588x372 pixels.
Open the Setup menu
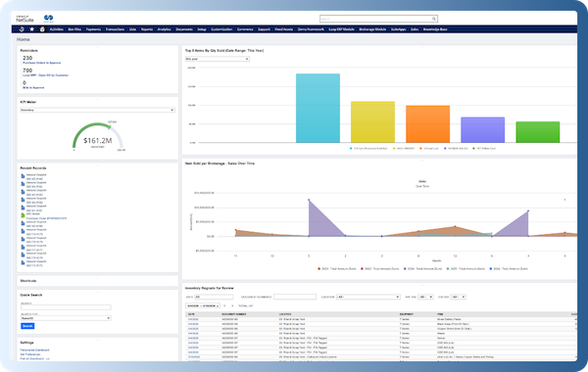(x=202, y=29)
